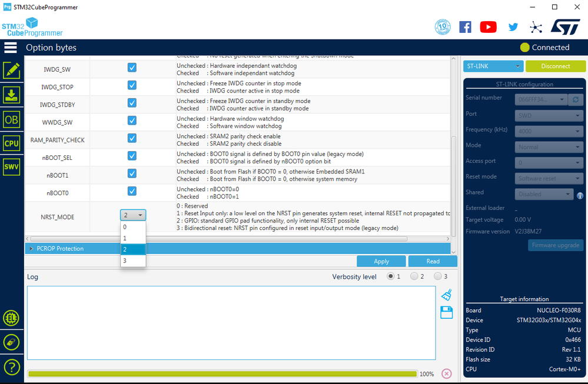Screen dimensions: 588x384
Task: Click the option bytes horizontal scrollbar
Action: click(x=219, y=239)
